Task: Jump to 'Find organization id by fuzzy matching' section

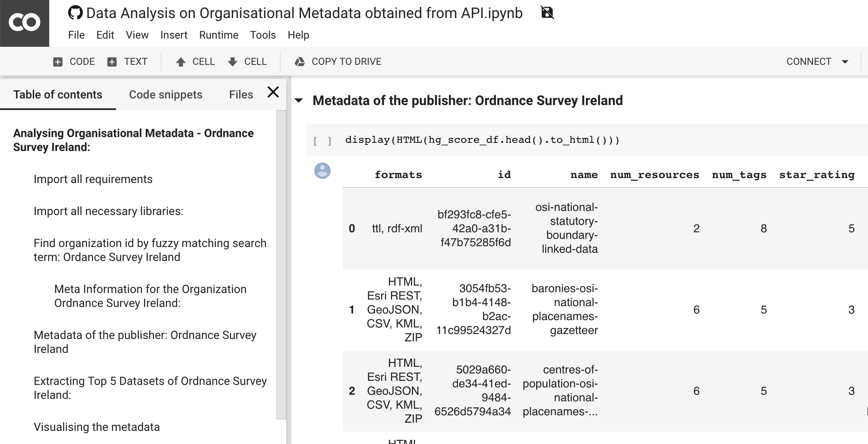Action: pyautogui.click(x=150, y=250)
